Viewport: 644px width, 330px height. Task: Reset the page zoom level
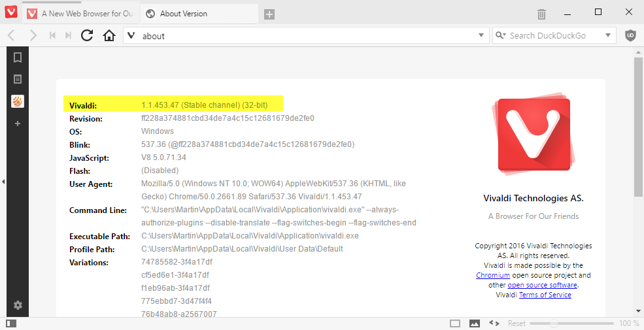517,323
